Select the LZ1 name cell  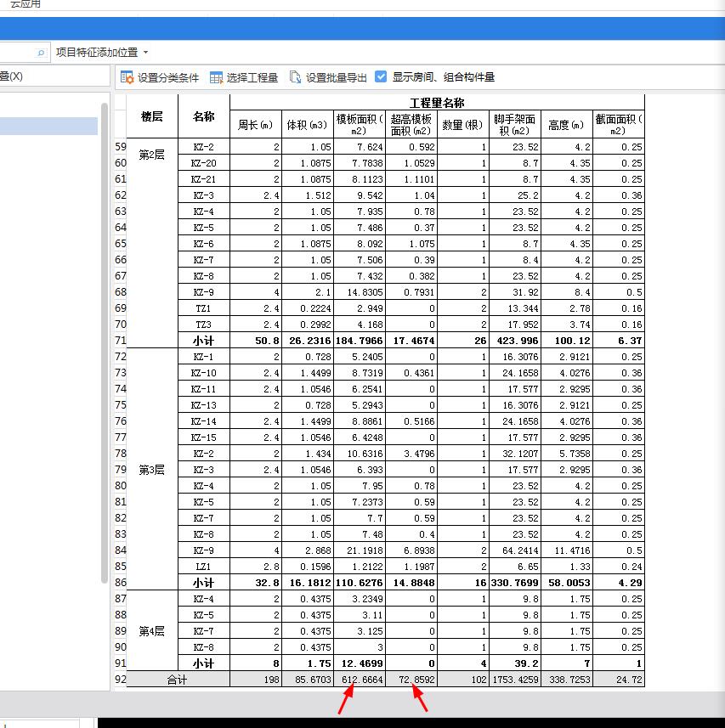(203, 567)
